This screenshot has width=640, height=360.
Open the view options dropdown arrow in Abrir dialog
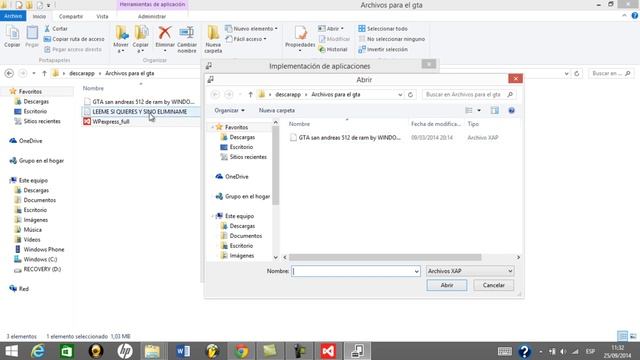point(479,111)
